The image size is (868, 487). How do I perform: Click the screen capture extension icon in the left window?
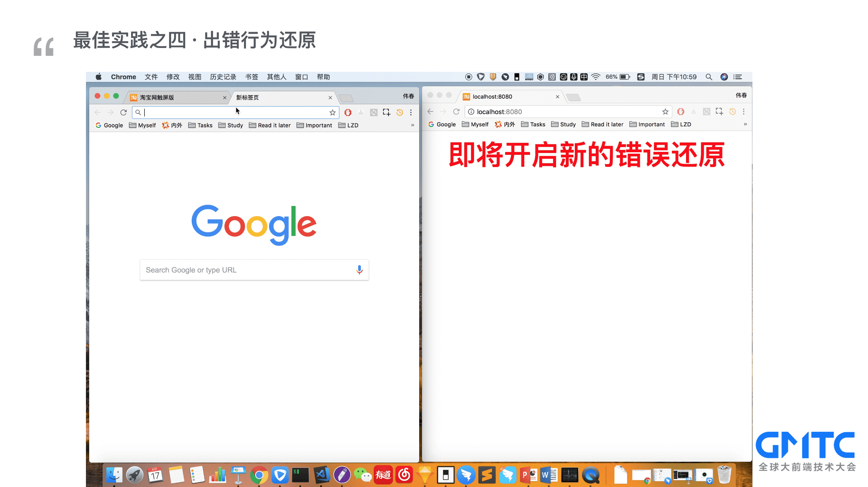[x=387, y=113]
